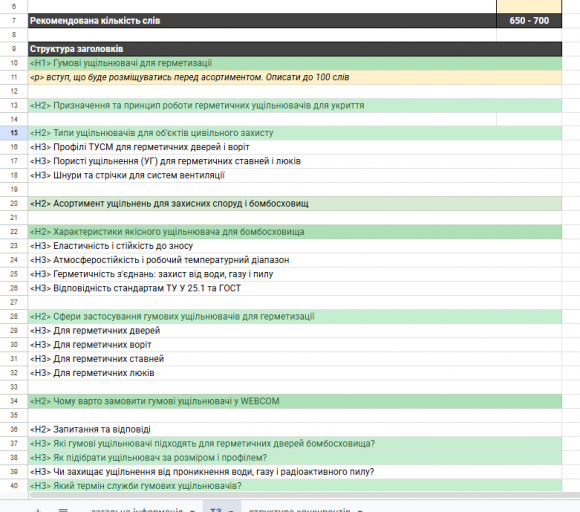The height and width of the screenshot is (512, 580).
Task: Select row 40 header
Action: pyautogui.click(x=14, y=485)
